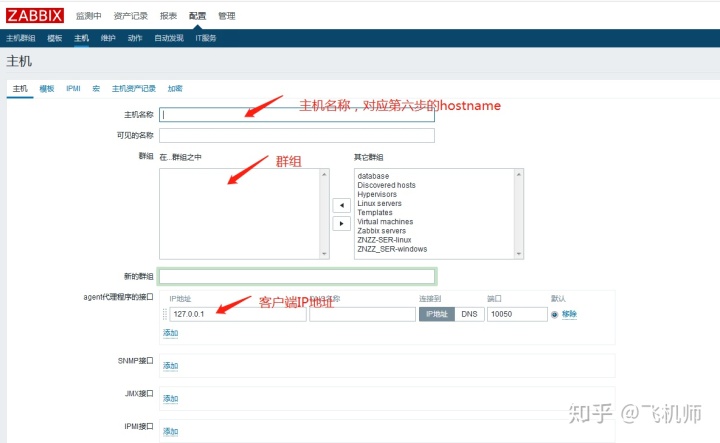Screen dimensions: 720x443
Task: Move selected group right with the arrow button
Action: [x=341, y=224]
